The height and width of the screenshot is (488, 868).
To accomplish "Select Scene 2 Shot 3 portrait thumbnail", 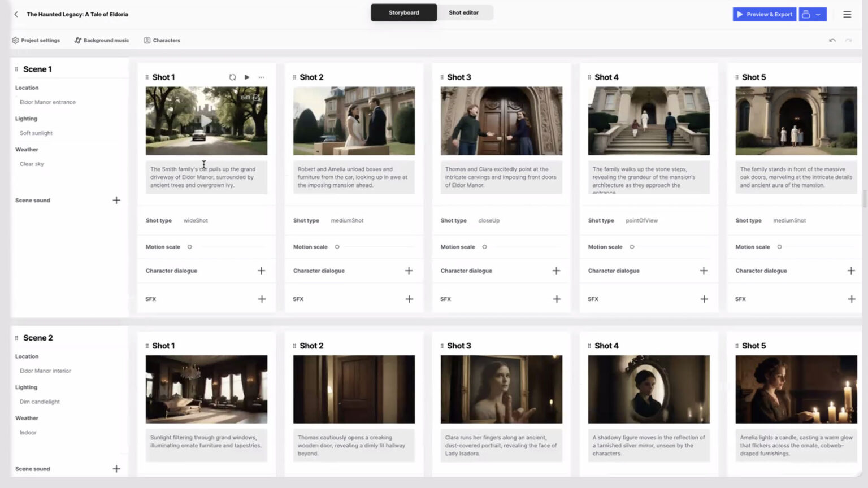I will click(x=501, y=389).
